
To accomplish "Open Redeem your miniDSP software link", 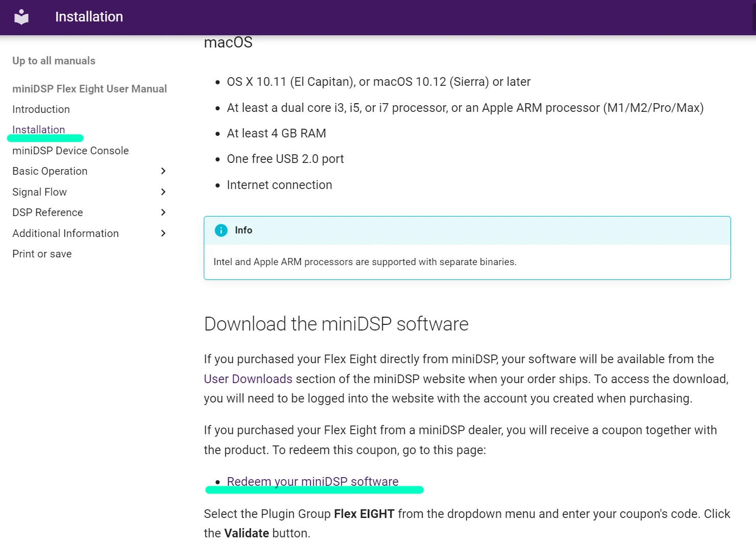I will [313, 482].
